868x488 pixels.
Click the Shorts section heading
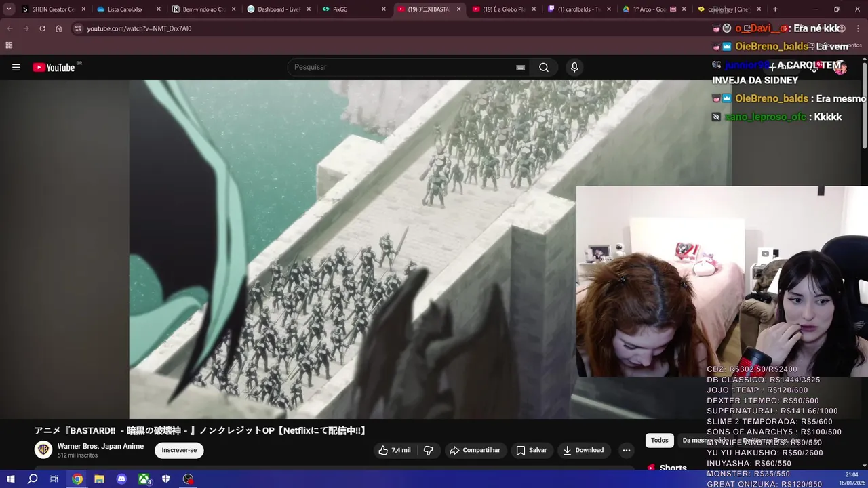673,468
